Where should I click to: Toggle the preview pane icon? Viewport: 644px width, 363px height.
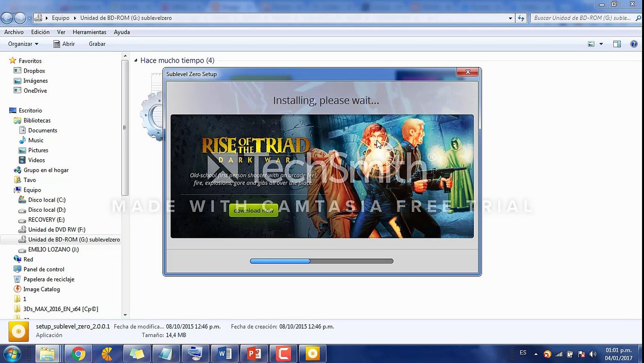coord(617,44)
